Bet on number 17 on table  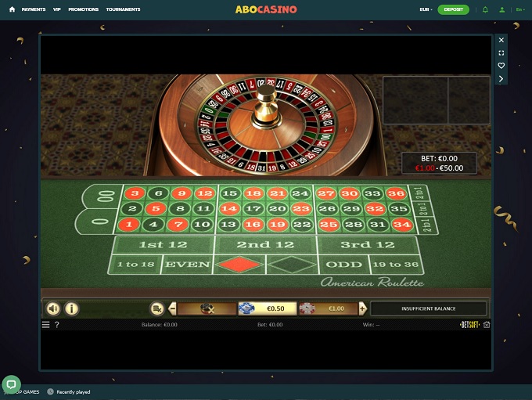click(x=253, y=208)
